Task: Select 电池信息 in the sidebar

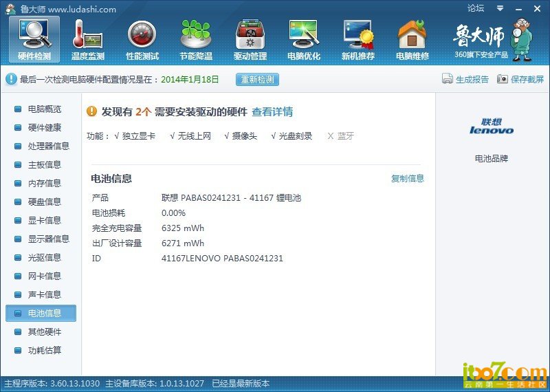Action: pos(41,313)
